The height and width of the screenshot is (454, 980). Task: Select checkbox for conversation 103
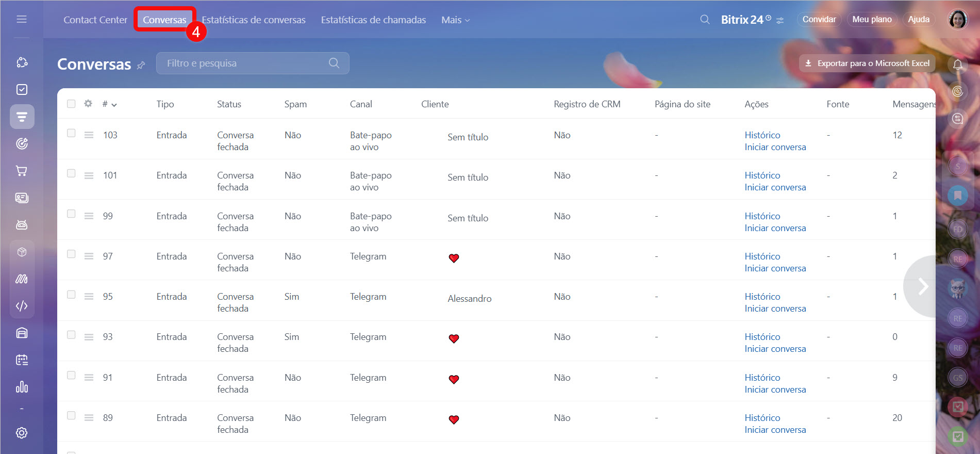pyautogui.click(x=71, y=133)
